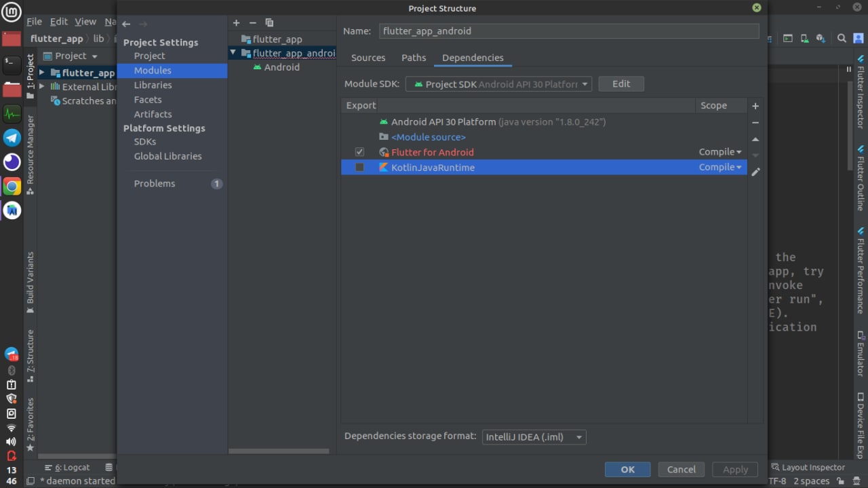Open the Linux Mint start menu

pyautogui.click(x=12, y=12)
